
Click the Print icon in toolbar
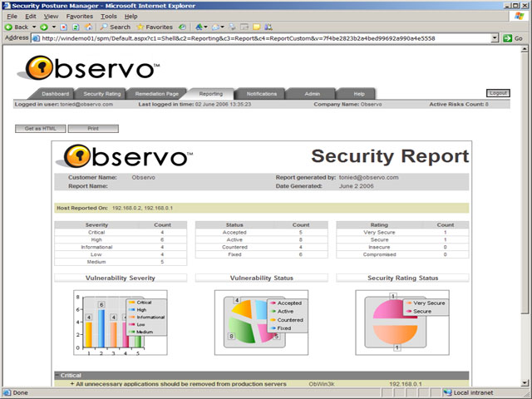point(233,27)
